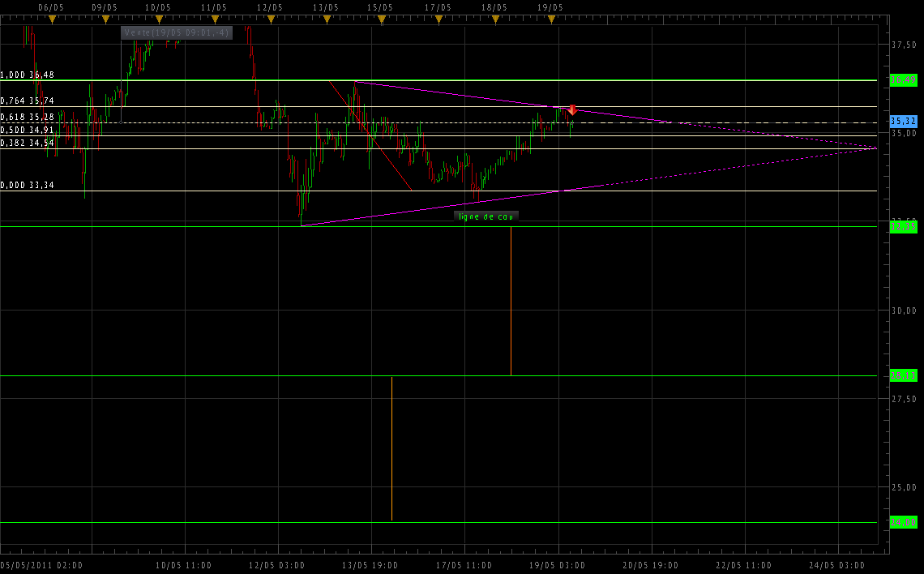Click the green 36,49 price tag
The height and width of the screenshot is (574, 924).
(903, 79)
